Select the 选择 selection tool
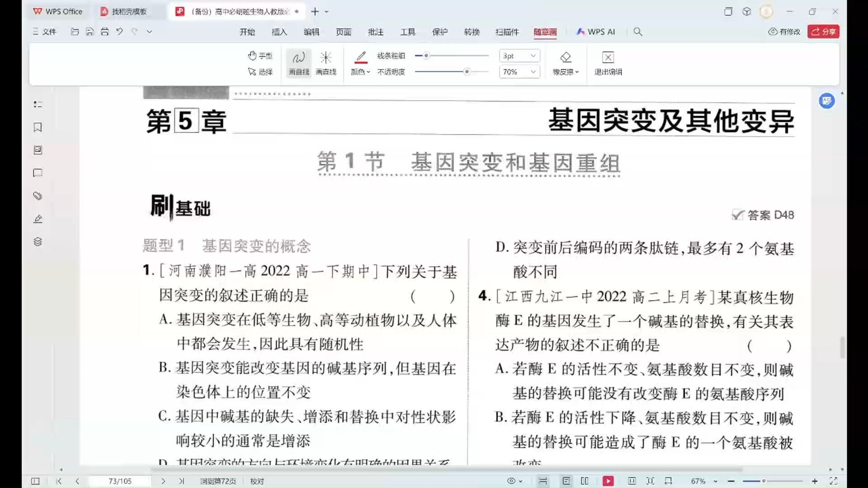Viewport: 868px width, 488px height. [x=261, y=71]
